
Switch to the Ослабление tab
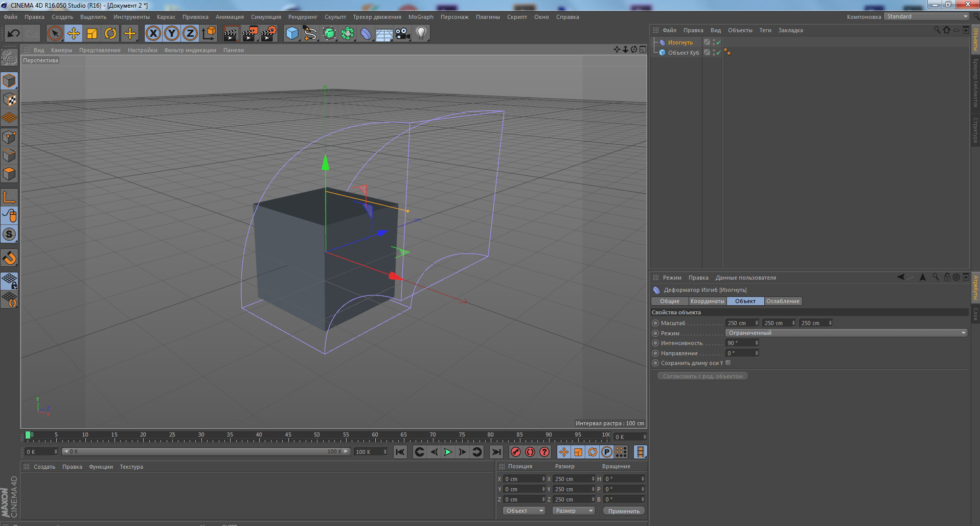point(783,301)
